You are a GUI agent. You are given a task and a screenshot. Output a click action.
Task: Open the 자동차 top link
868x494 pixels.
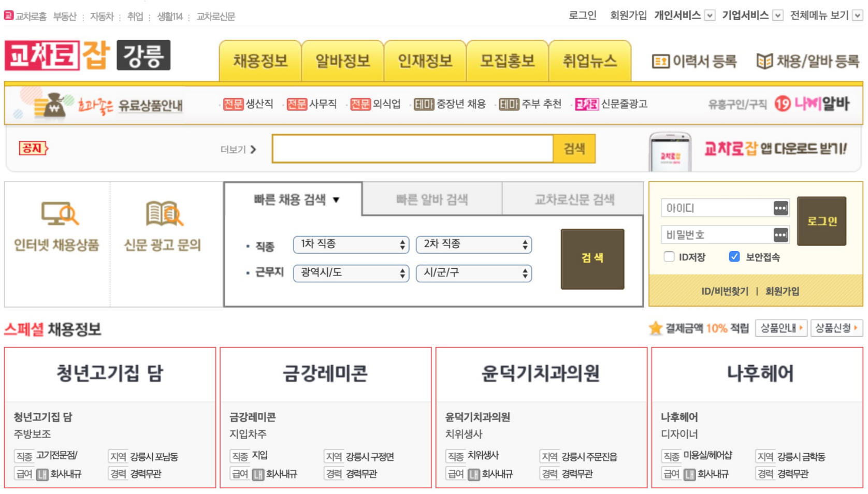click(x=102, y=17)
